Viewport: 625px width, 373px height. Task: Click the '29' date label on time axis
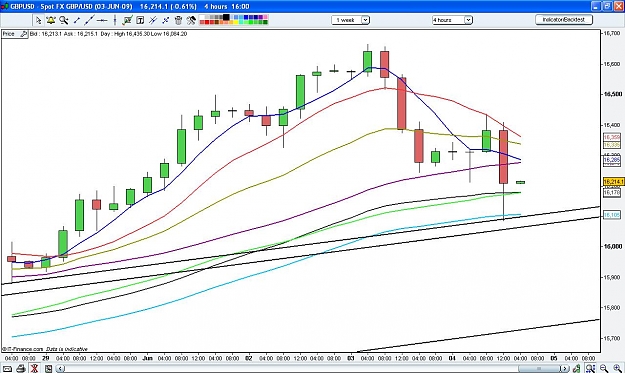pyautogui.click(x=45, y=358)
